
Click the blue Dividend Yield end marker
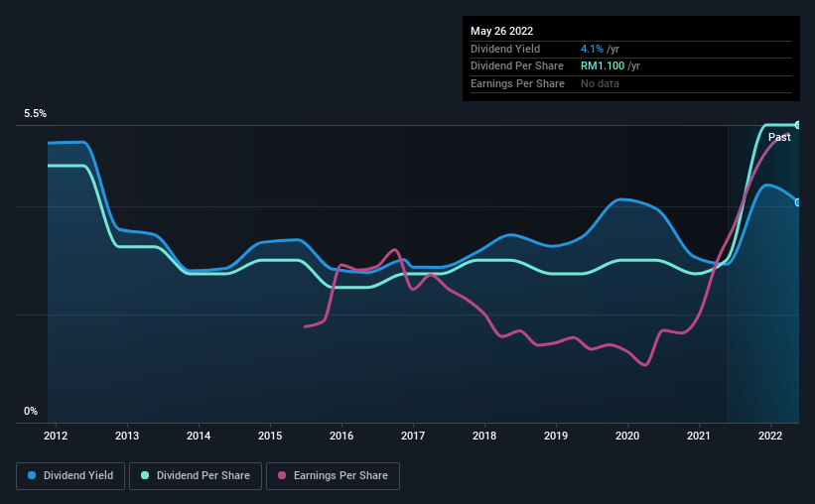click(797, 202)
